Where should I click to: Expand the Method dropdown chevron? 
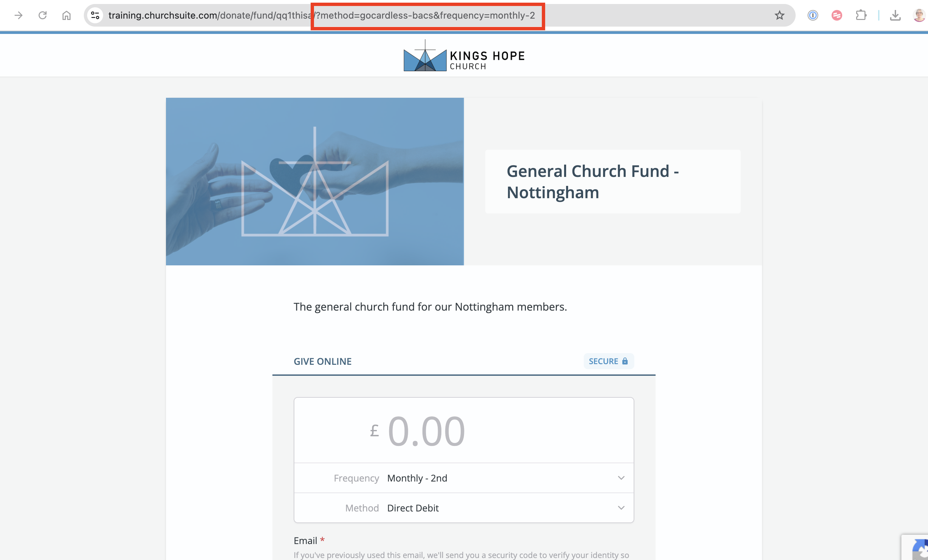click(x=621, y=508)
